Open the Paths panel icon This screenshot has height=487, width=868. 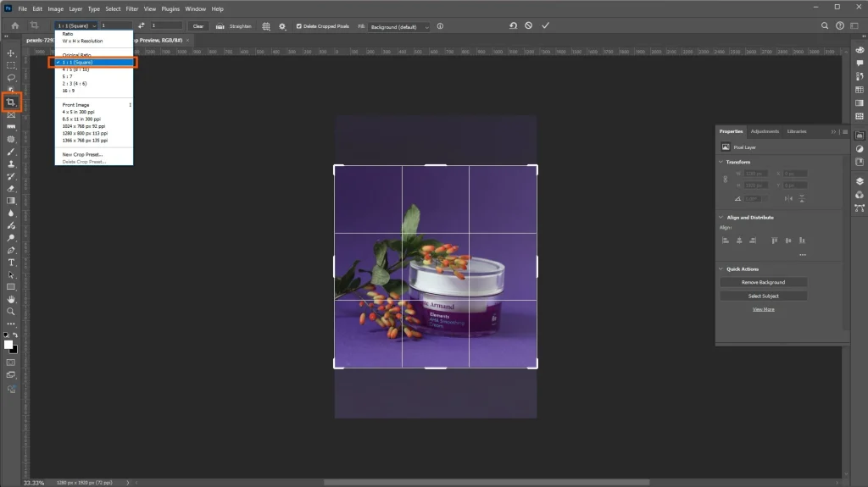tap(860, 208)
